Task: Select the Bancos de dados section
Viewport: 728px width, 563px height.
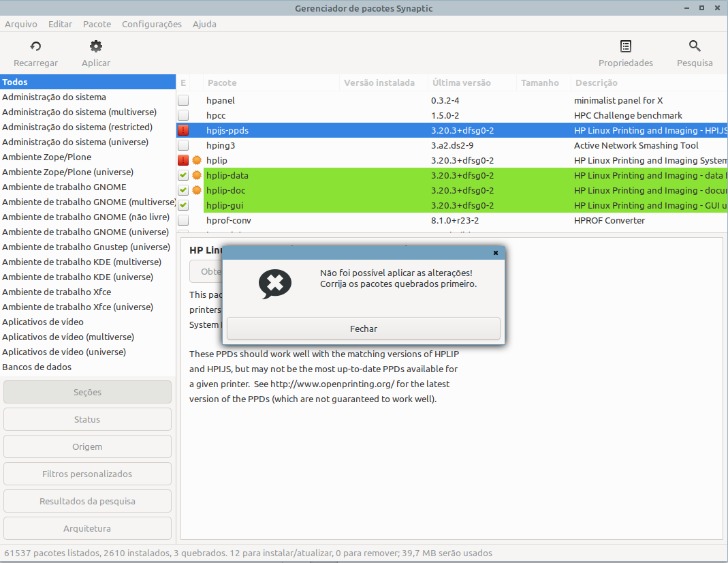Action: click(x=88, y=367)
